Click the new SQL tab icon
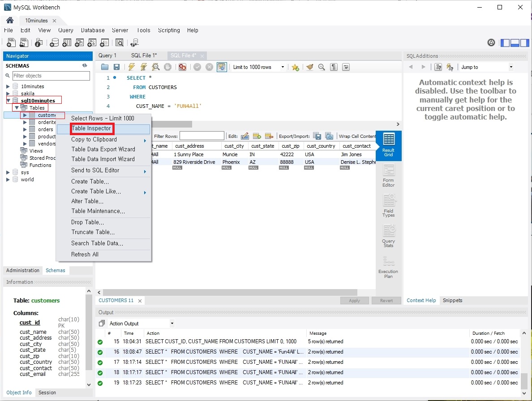Screen dimensions: 532x401 coord(11,43)
